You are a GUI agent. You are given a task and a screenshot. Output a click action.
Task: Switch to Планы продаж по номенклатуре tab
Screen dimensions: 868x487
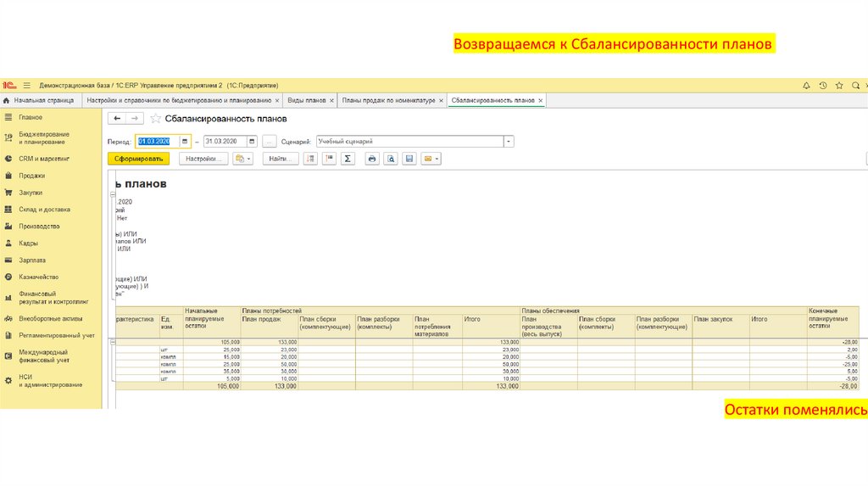(387, 101)
